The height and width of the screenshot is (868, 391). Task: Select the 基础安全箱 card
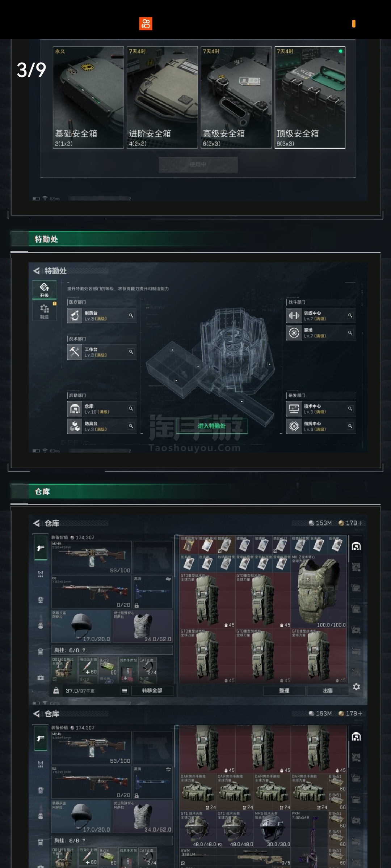[x=88, y=97]
